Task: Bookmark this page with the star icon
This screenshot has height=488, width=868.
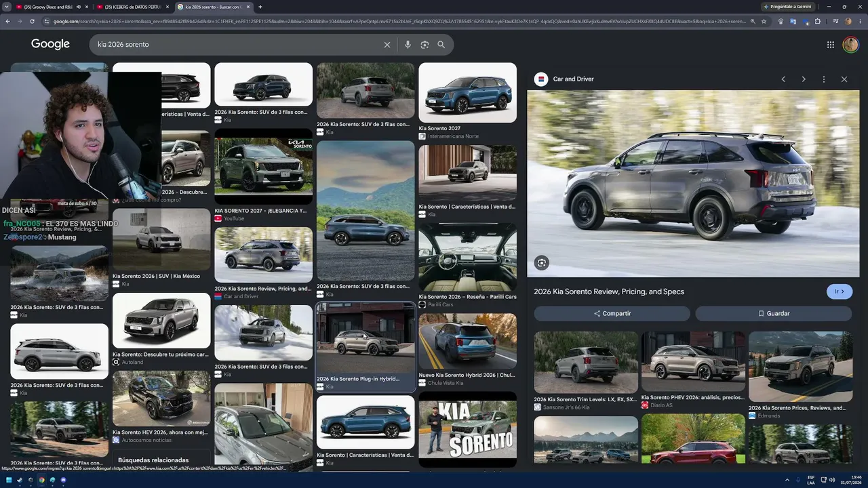Action: 764,21
